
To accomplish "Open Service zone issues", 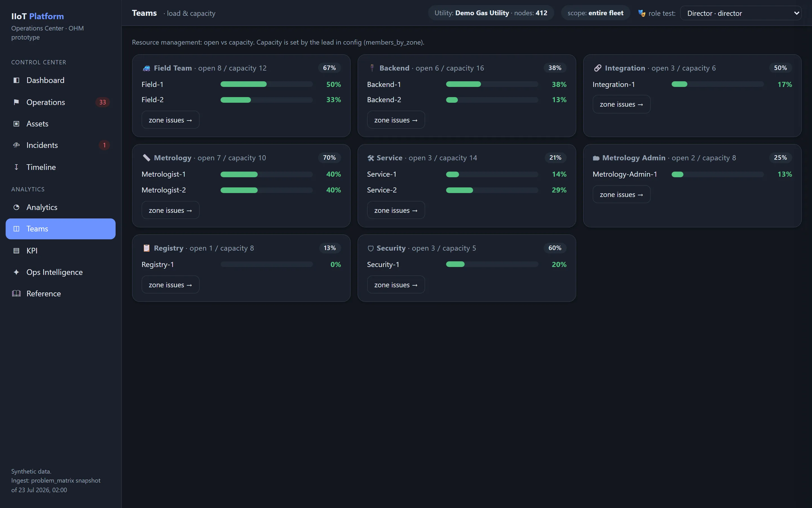I will pos(396,210).
